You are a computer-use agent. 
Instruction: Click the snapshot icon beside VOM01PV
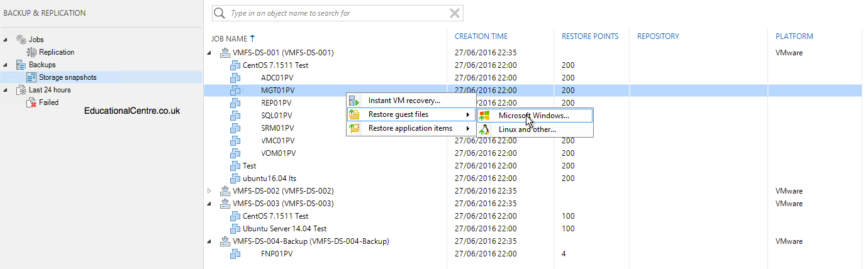235,153
